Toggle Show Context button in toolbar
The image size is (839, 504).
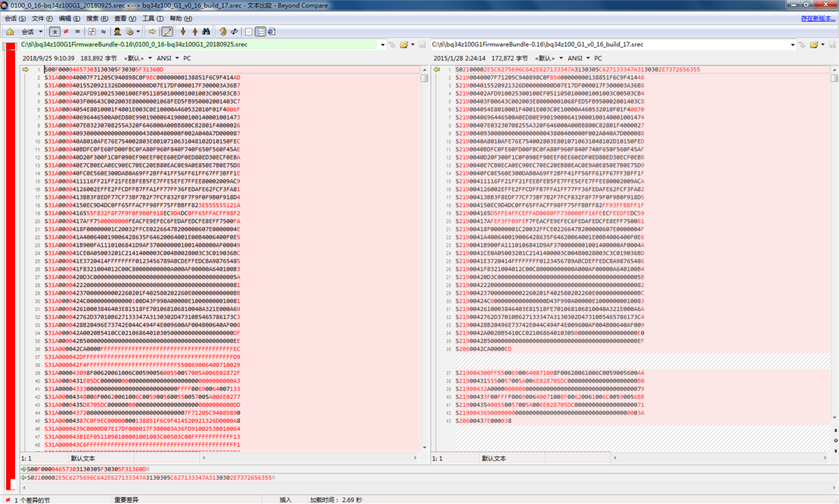coord(92,31)
